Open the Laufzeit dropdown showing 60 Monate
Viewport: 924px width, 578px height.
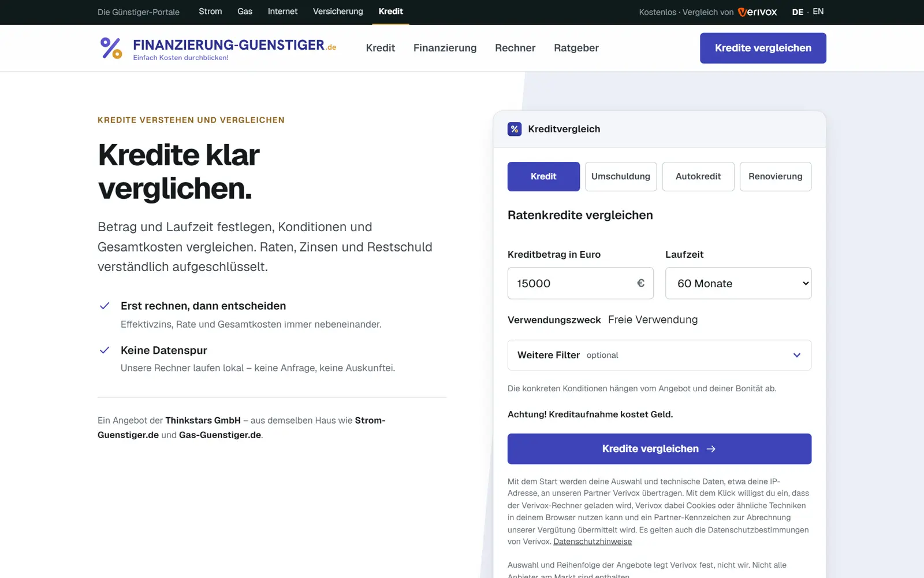click(x=738, y=283)
